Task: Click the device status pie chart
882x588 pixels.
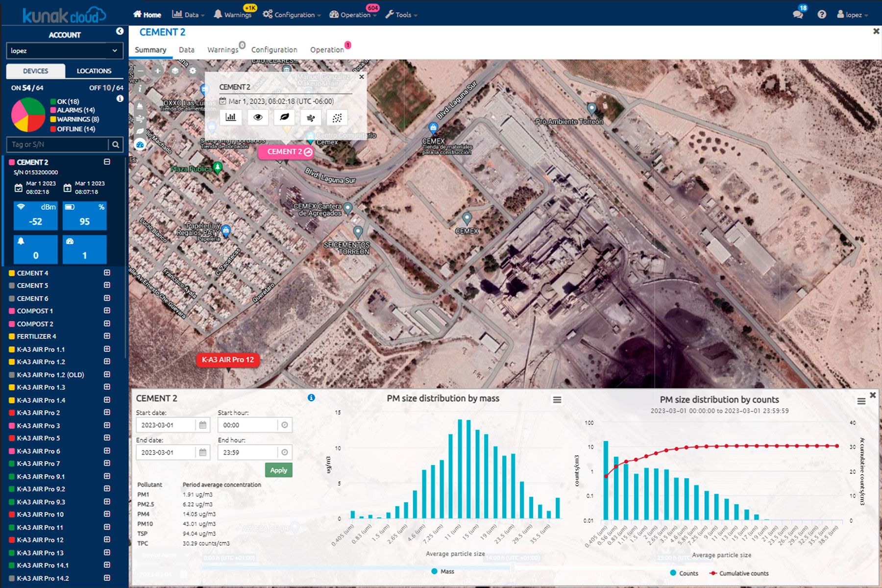Action: 28,115
